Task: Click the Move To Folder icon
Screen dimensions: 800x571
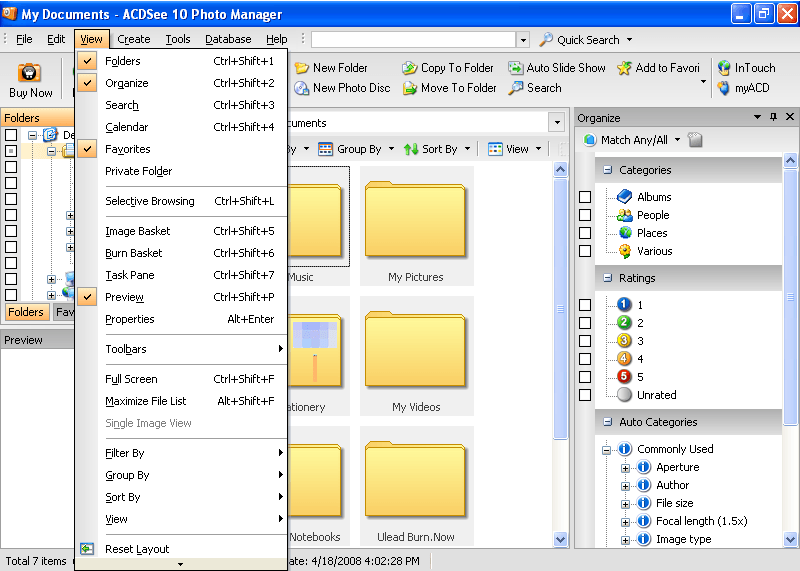Action: click(x=409, y=88)
